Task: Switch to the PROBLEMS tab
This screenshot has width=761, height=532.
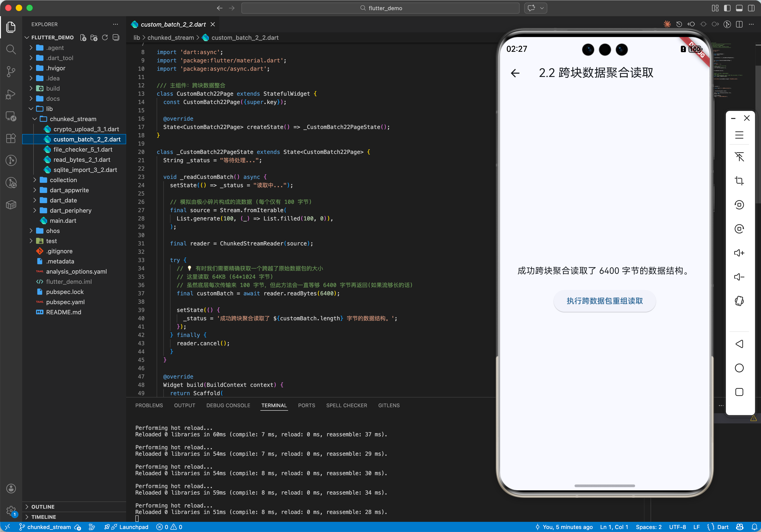Action: (x=149, y=405)
